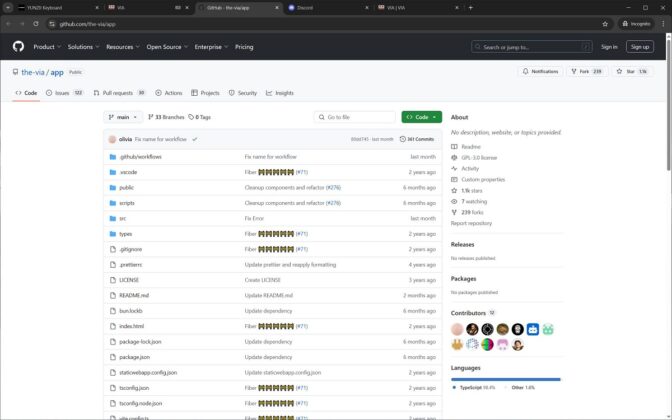
Task: Open the 361 Commits history link
Action: point(417,139)
